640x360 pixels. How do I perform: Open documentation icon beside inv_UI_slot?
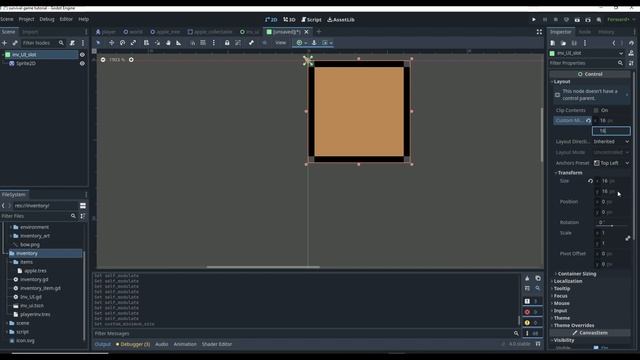(631, 53)
